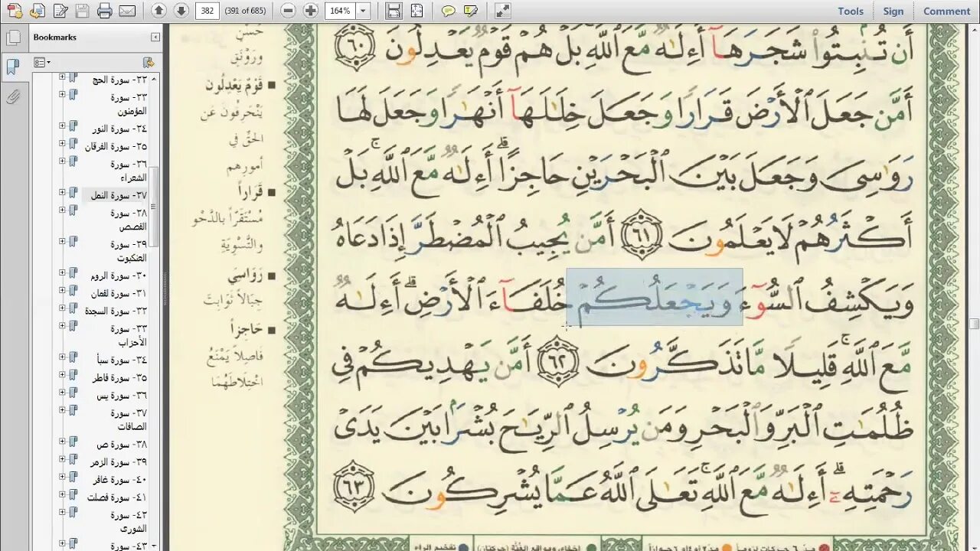The image size is (980, 551).
Task: Expand bookmark ٢٣ سورة المؤمنون
Action: (62, 95)
